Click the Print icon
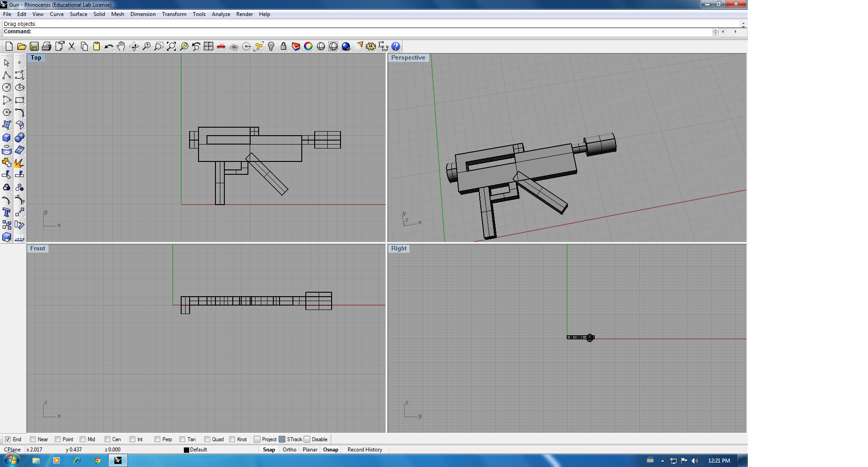 [46, 46]
